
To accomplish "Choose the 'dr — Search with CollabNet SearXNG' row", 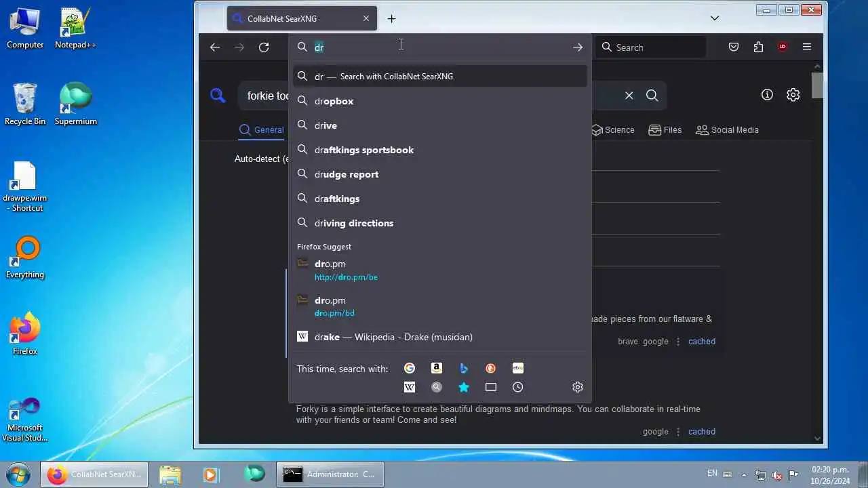I will (x=440, y=76).
